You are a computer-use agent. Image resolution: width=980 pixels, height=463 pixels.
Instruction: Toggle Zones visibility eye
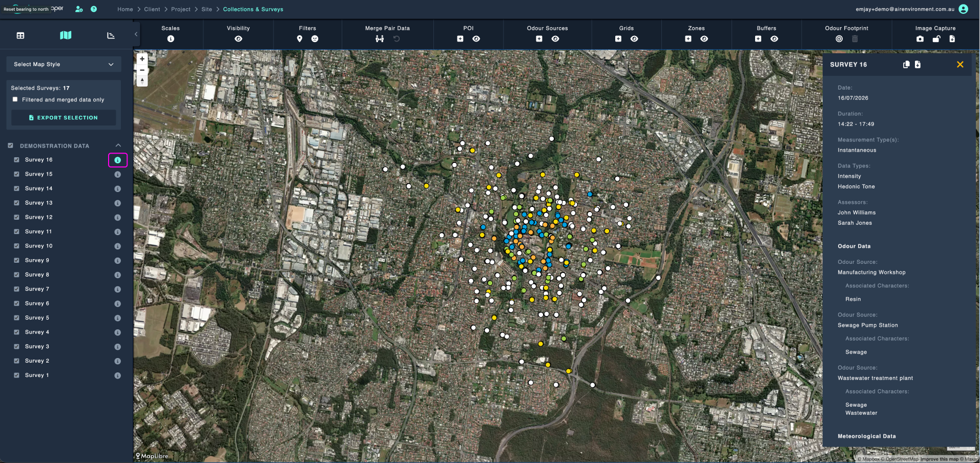(704, 39)
